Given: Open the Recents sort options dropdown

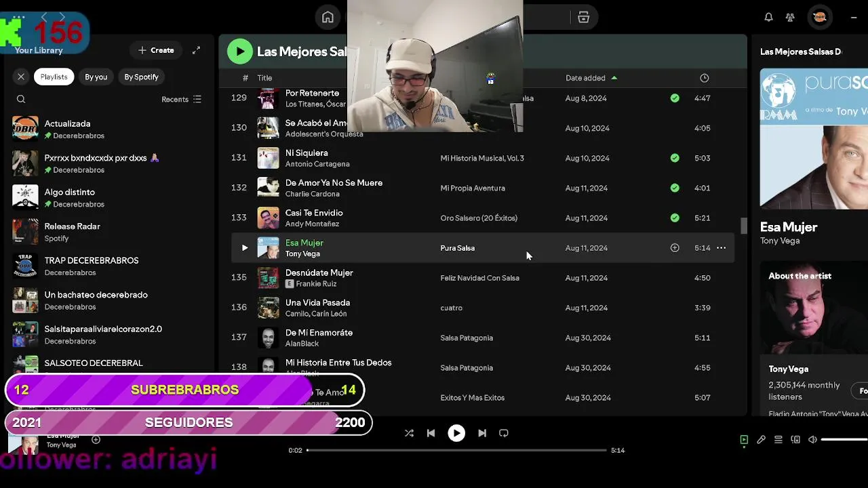Looking at the screenshot, I should pos(181,99).
